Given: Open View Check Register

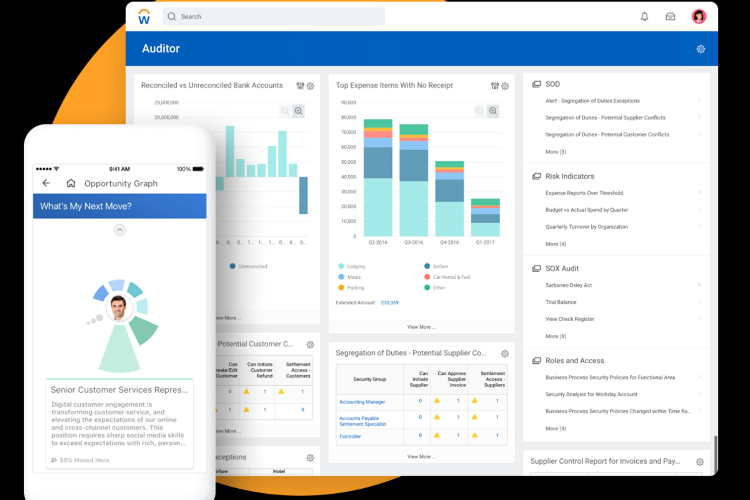Looking at the screenshot, I should coord(569,319).
